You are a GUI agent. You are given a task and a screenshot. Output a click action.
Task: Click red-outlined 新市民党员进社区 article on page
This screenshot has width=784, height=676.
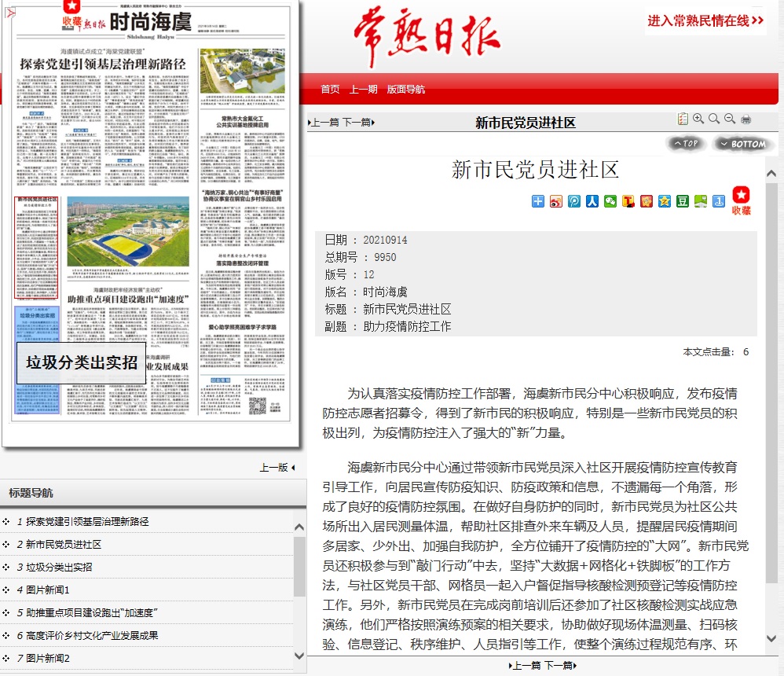click(x=36, y=248)
